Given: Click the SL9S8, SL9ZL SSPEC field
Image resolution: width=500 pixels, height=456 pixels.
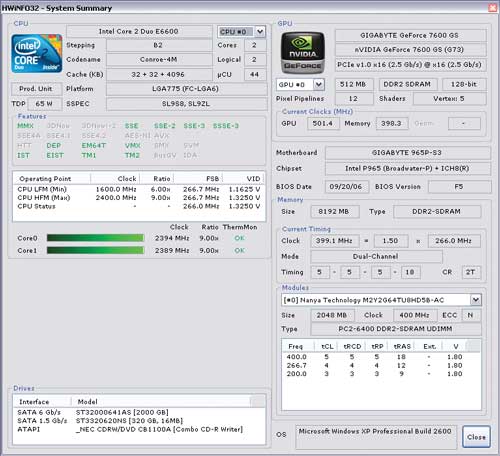Looking at the screenshot, I should click(186, 104).
